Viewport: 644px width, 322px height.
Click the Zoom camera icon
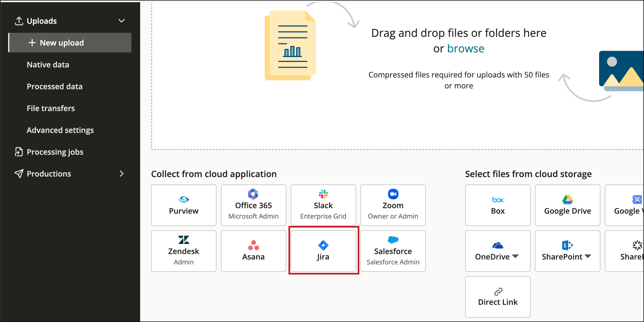(393, 194)
